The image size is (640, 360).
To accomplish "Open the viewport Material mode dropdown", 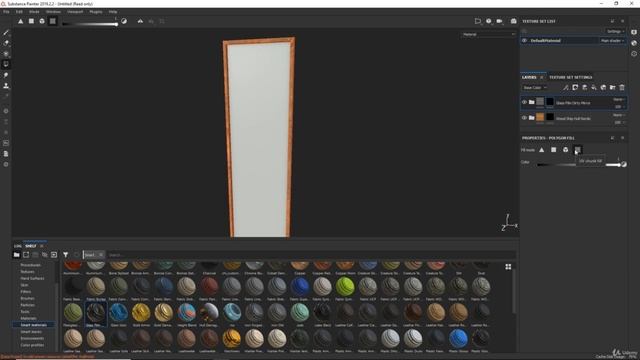I will coord(488,34).
